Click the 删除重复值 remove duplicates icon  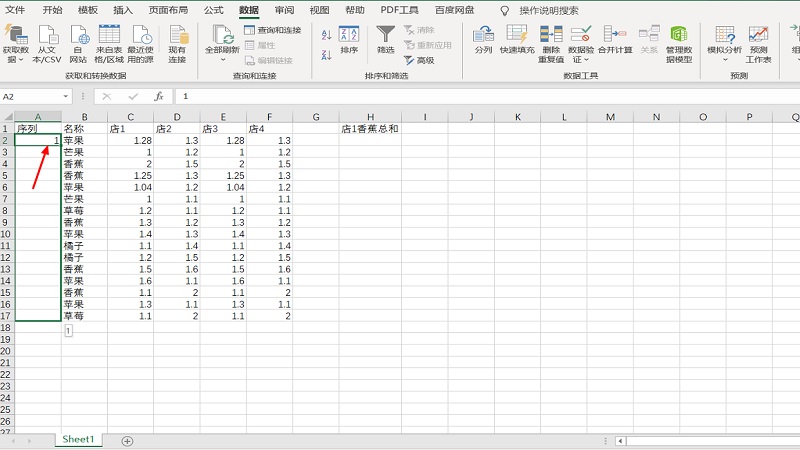(x=551, y=38)
